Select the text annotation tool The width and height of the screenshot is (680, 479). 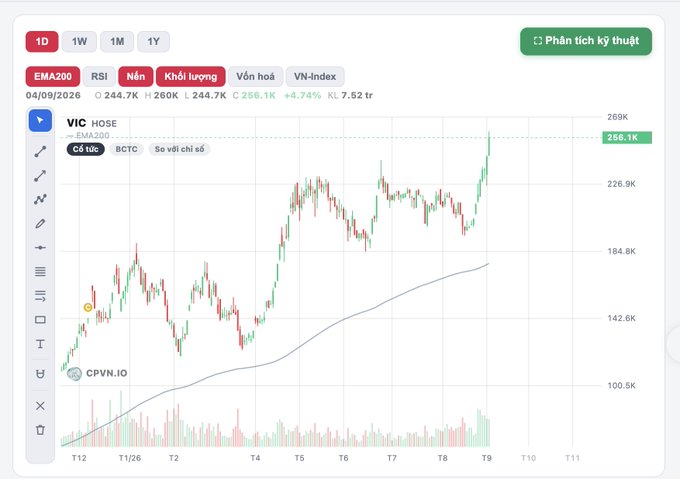[x=40, y=344]
